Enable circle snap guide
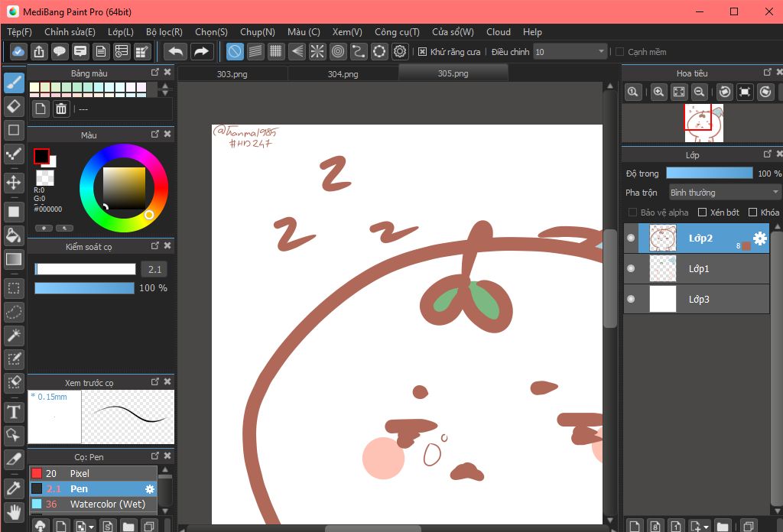Viewport: 783px width, 532px height. pos(338,51)
